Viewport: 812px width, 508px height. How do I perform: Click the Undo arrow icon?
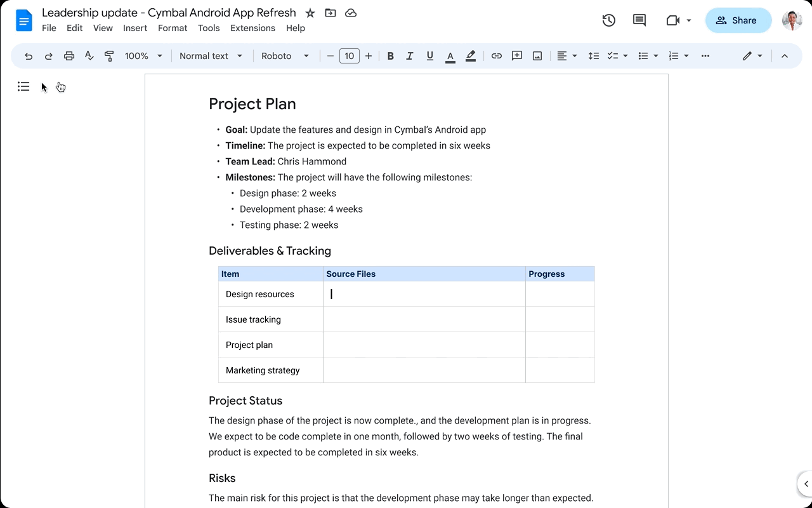pyautogui.click(x=29, y=56)
